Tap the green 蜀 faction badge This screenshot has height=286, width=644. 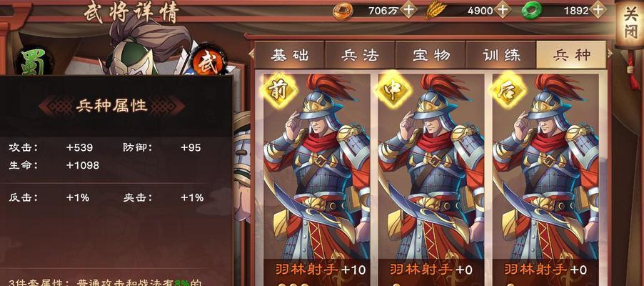[34, 62]
